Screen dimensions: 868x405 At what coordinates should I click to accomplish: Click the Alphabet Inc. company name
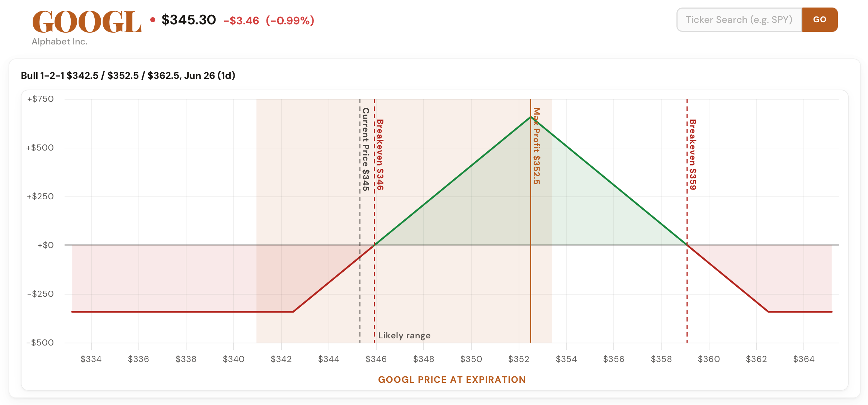coord(60,42)
